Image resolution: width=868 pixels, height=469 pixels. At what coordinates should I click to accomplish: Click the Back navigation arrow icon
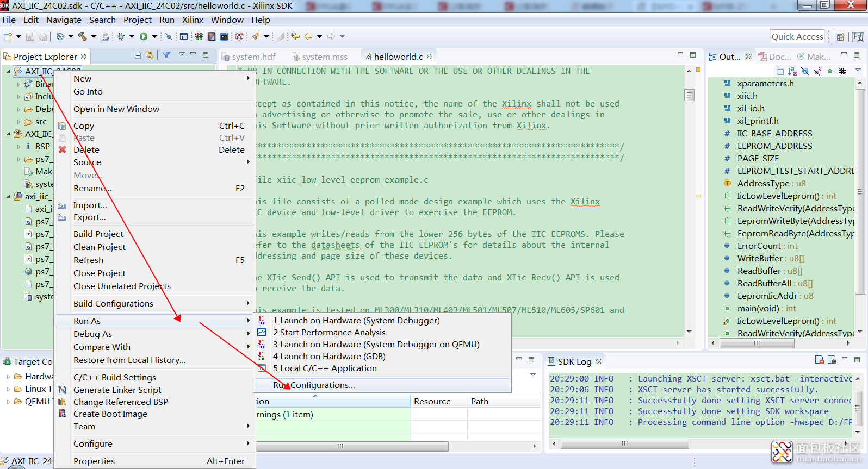(x=308, y=36)
